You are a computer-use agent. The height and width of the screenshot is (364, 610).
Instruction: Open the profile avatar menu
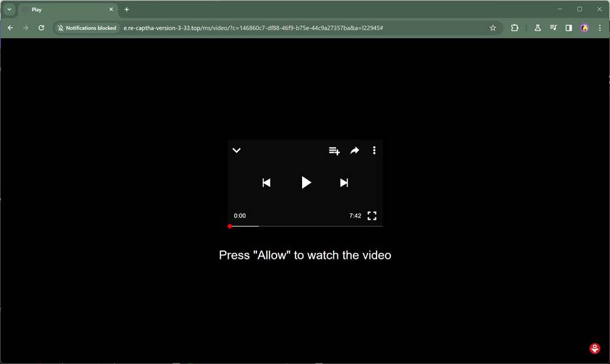[585, 28]
